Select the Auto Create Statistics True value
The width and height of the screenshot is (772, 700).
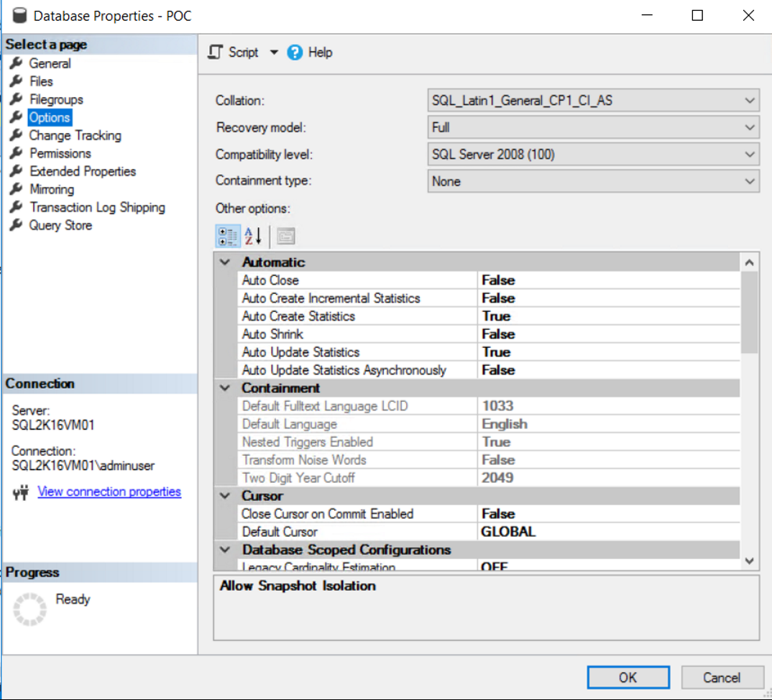coord(609,316)
